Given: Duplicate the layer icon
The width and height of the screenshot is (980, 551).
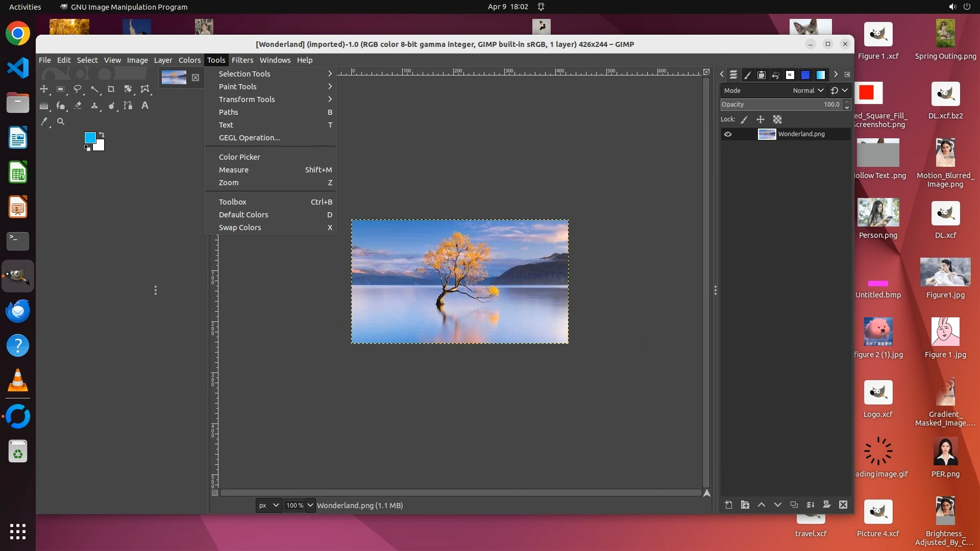Looking at the screenshot, I should click(x=794, y=505).
